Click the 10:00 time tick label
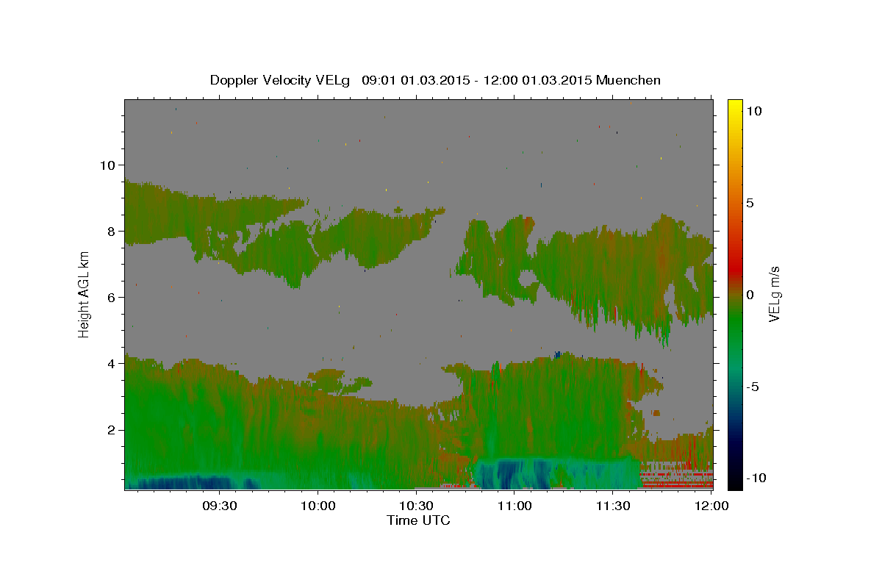The height and width of the screenshot is (588, 882). tap(318, 506)
